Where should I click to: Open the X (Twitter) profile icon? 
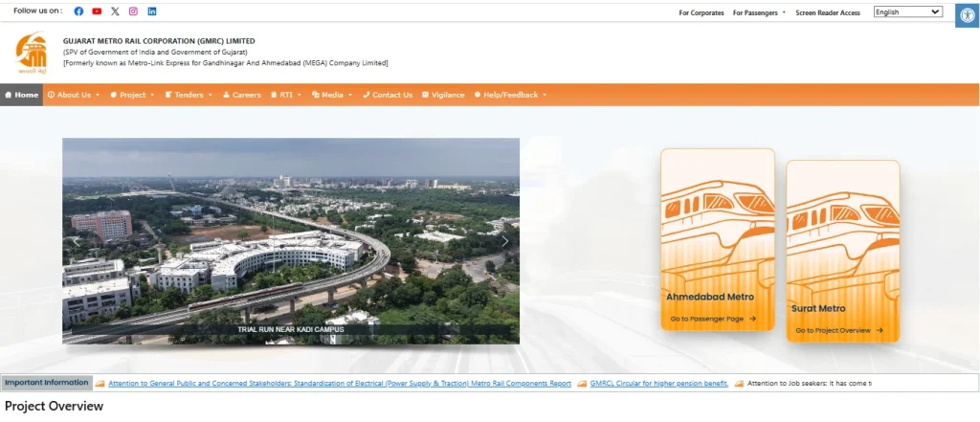click(115, 11)
